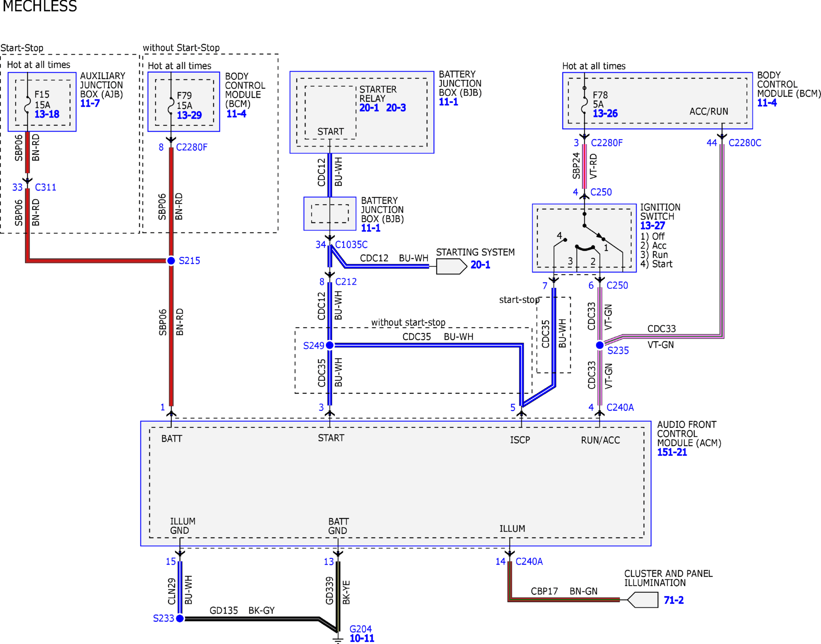Open the 11-7 Auxiliary Junction Box reference
The image size is (821, 644).
pos(89,103)
